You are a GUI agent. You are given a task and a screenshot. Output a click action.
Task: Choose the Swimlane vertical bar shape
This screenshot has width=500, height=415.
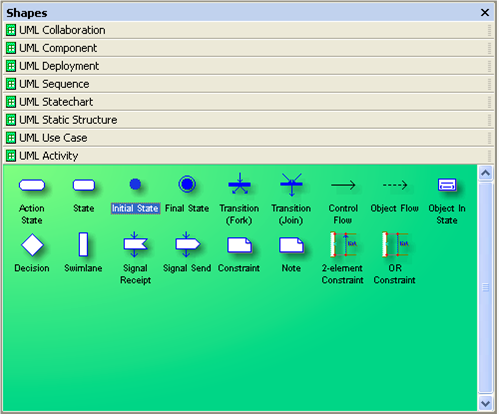(83, 244)
